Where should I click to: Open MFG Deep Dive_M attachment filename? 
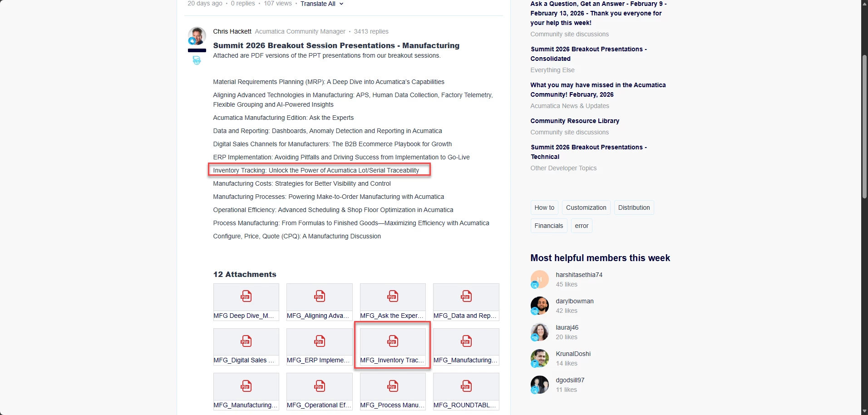coord(244,316)
